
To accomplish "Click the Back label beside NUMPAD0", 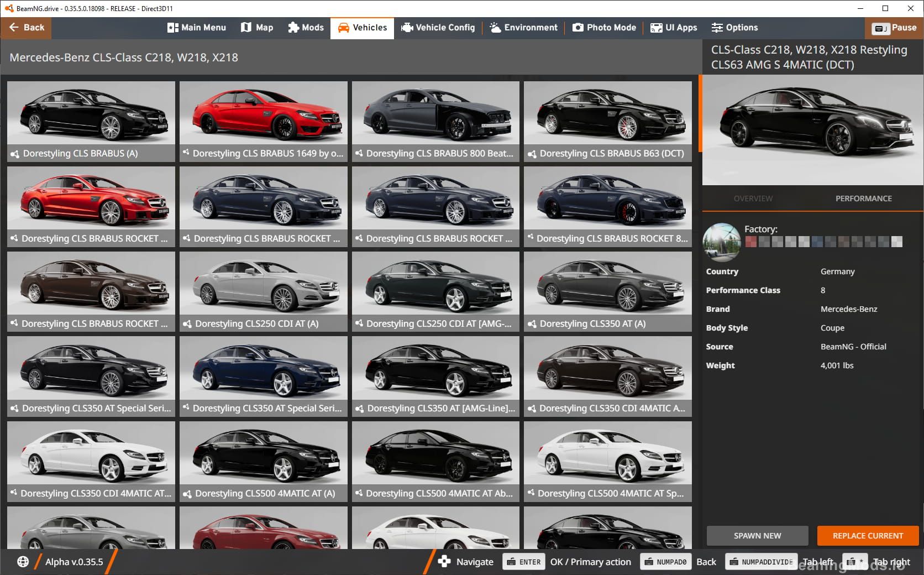I will (x=706, y=562).
